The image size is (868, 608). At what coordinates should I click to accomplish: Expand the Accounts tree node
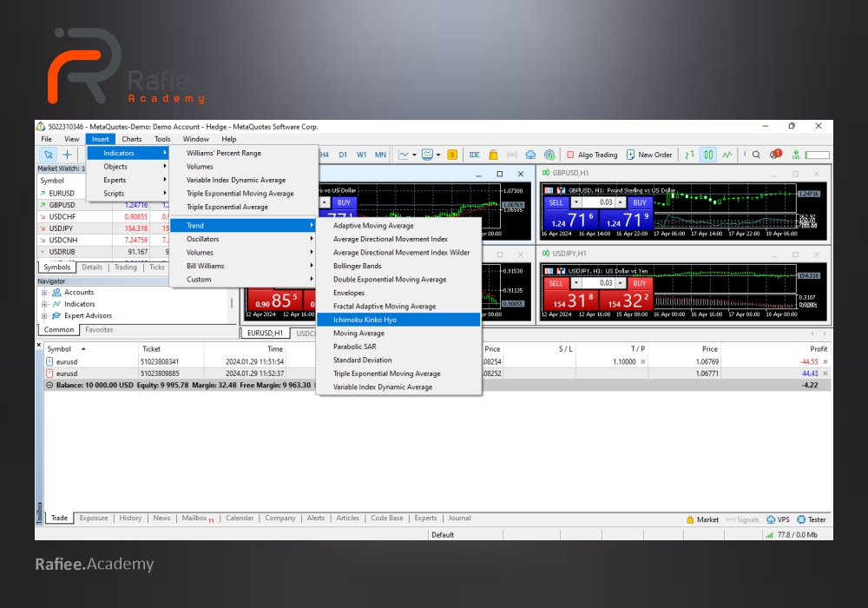tap(44, 293)
